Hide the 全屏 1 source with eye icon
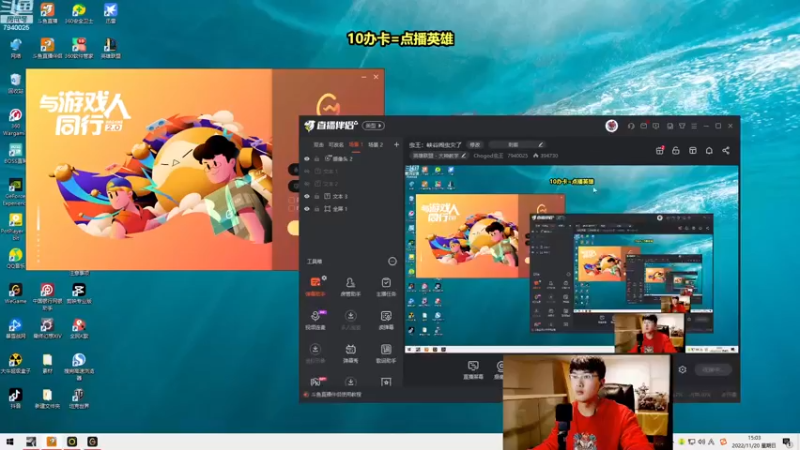This screenshot has height=450, width=800. point(307,209)
